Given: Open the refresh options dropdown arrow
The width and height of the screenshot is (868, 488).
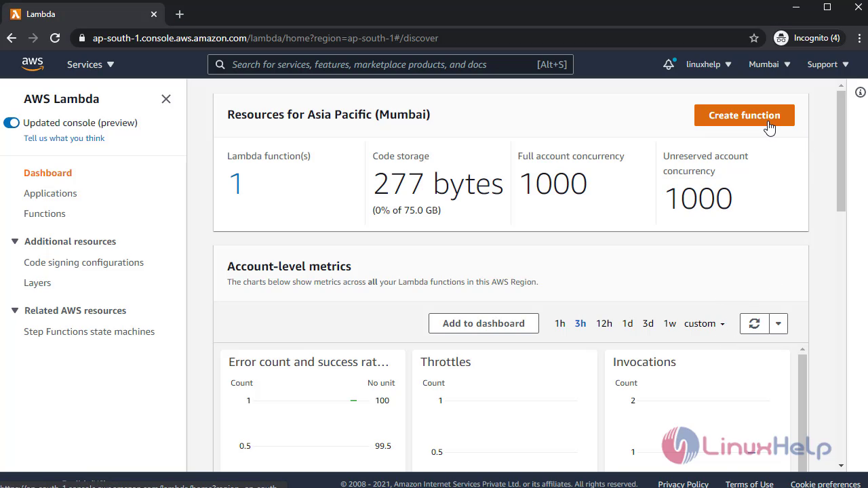Looking at the screenshot, I should 778,323.
